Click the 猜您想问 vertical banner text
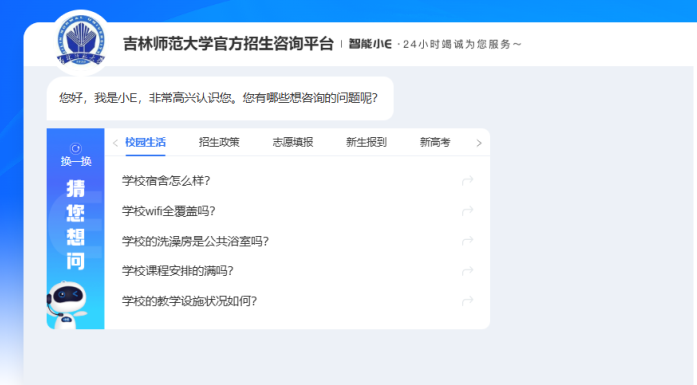 [76, 225]
